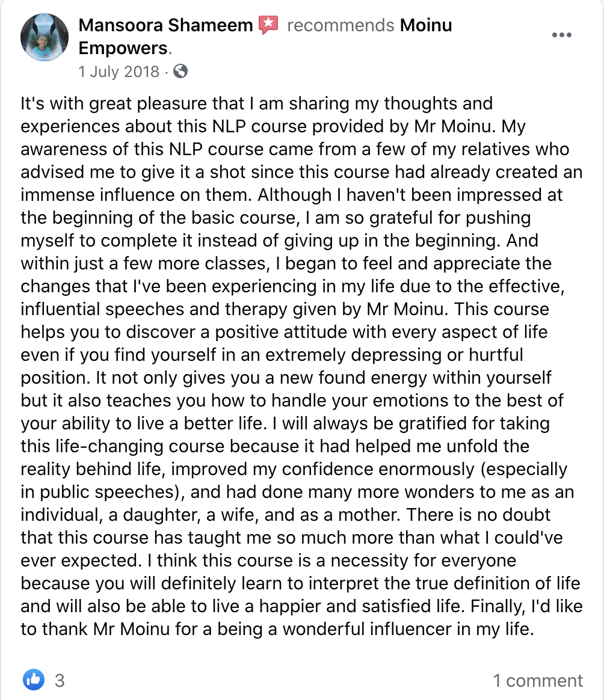Click the opening line "It's with great pleasure"

(x=114, y=103)
